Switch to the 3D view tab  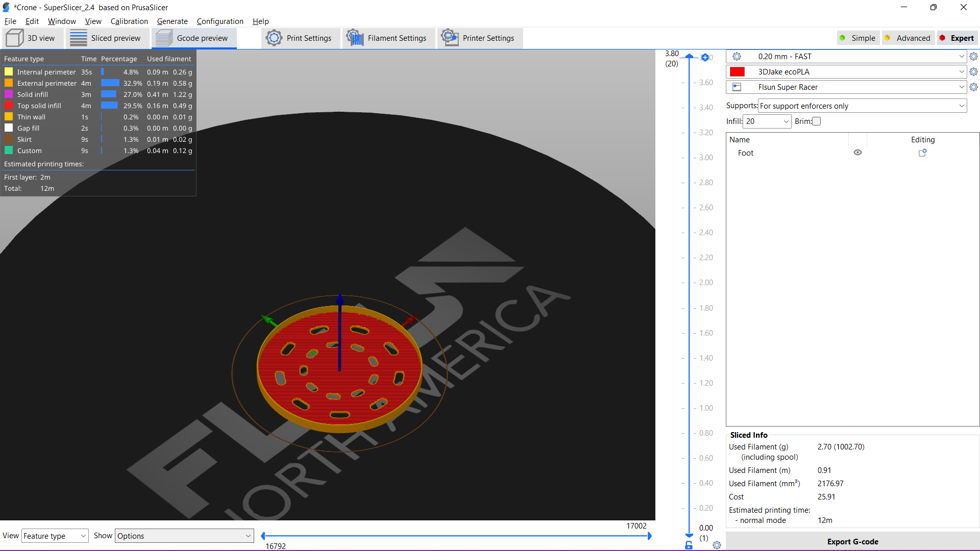pos(32,38)
